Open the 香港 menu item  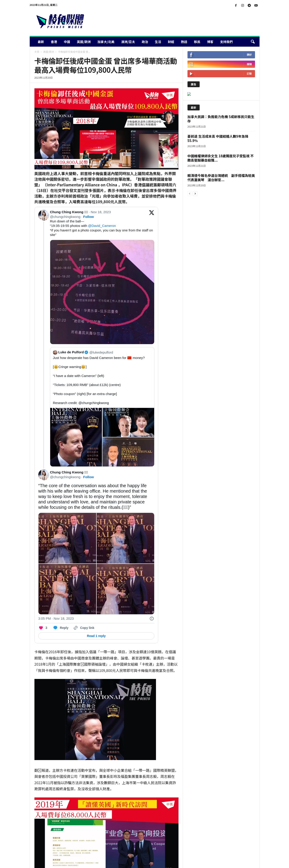[54, 42]
